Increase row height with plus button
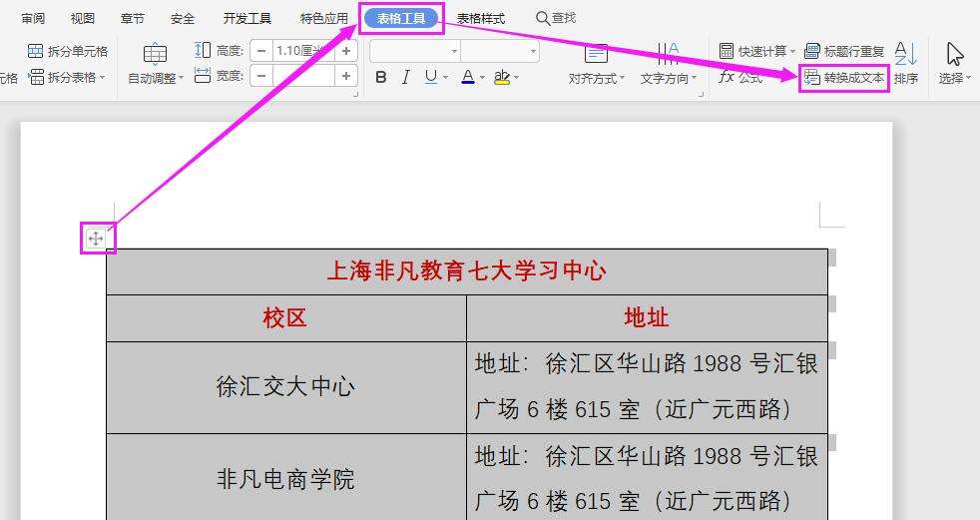The image size is (980, 520). tap(346, 51)
